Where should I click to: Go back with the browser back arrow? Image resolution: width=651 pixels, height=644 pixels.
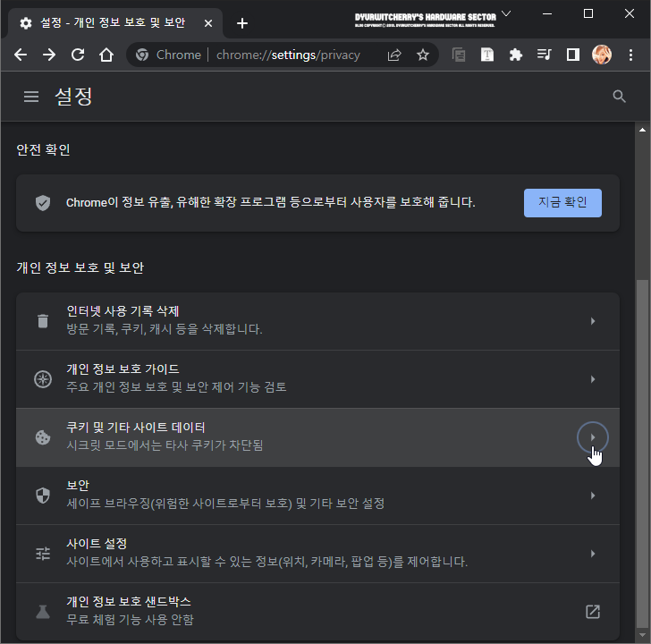pos(21,55)
